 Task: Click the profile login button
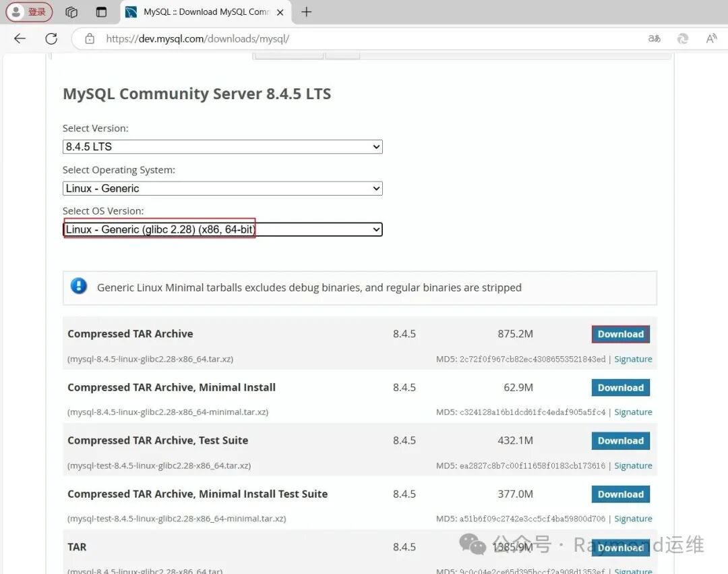click(x=29, y=12)
